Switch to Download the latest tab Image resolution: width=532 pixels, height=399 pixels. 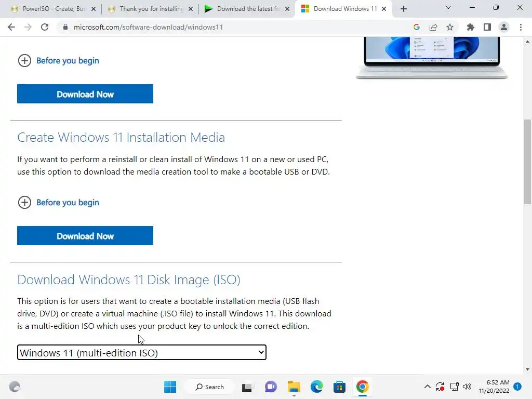243,9
